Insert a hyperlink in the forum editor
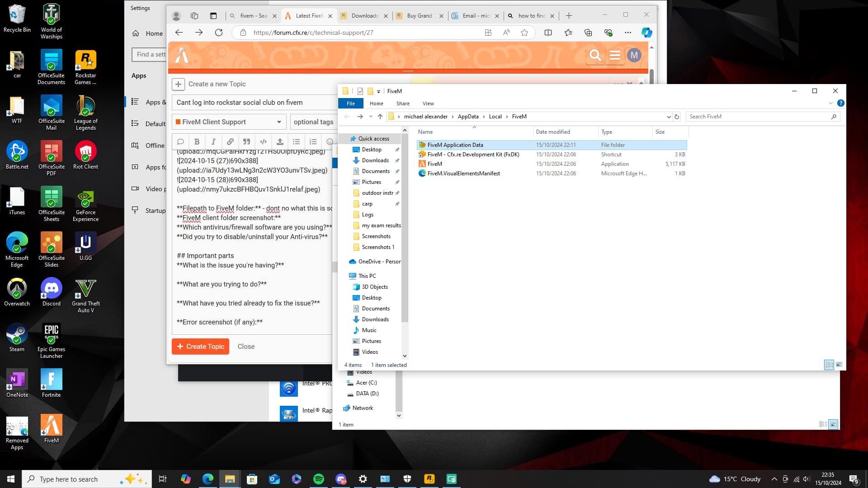The image size is (868, 488). pyautogui.click(x=230, y=141)
